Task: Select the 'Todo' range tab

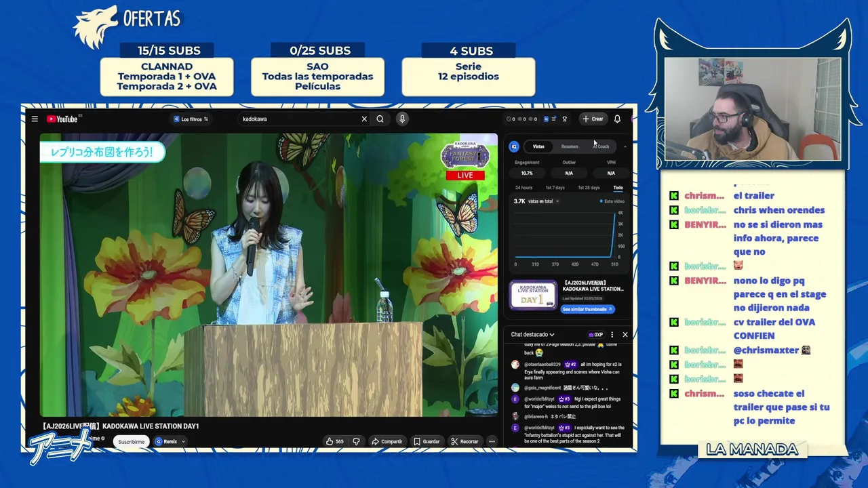Action: 618,188
